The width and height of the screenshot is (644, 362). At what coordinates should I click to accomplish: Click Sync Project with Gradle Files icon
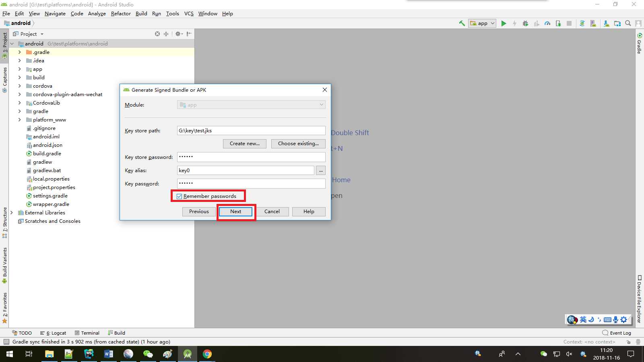[x=582, y=23]
